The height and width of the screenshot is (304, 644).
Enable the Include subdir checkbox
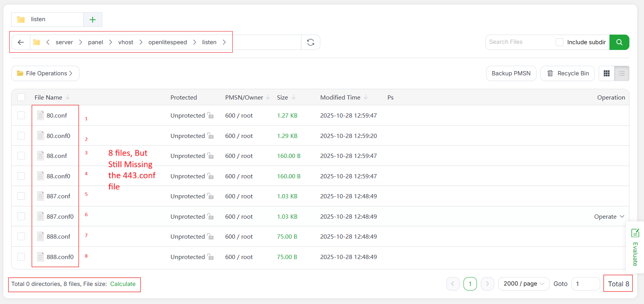[560, 42]
